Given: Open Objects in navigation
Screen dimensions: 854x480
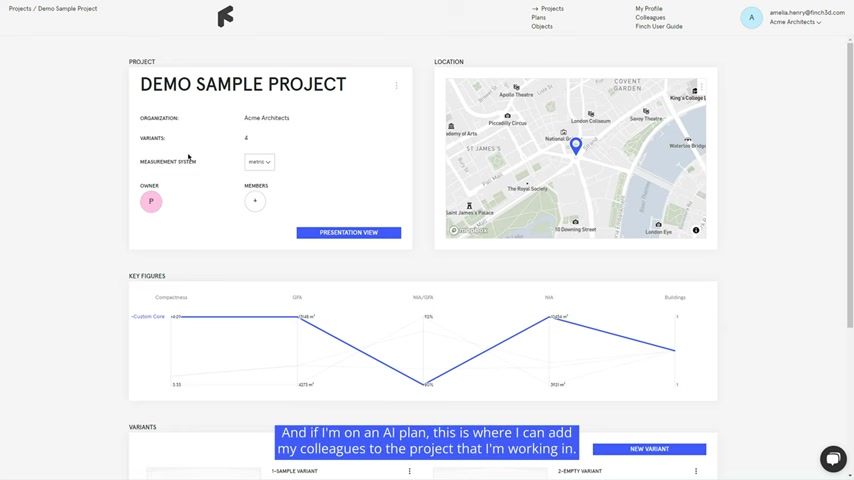Looking at the screenshot, I should tap(542, 26).
